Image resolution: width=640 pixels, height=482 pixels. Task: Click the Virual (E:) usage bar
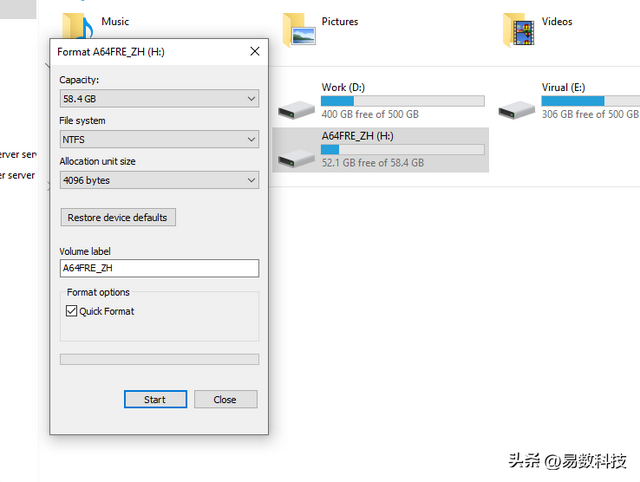(x=591, y=101)
